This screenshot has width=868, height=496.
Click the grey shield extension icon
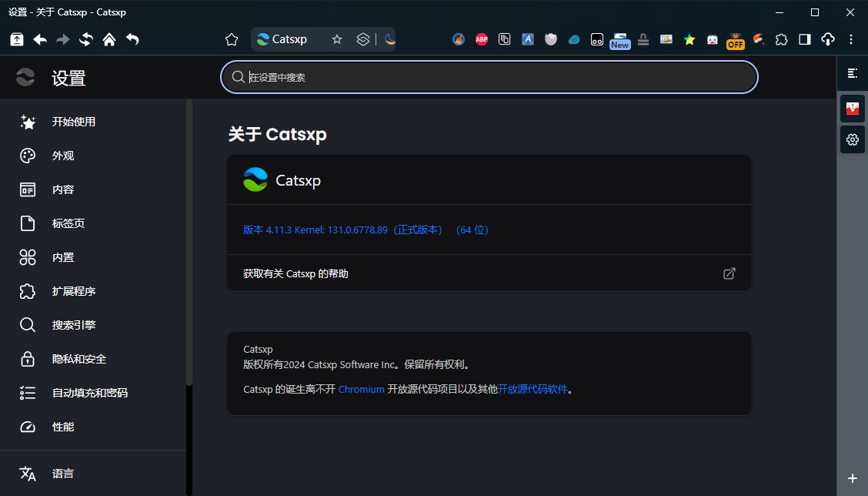pos(551,39)
